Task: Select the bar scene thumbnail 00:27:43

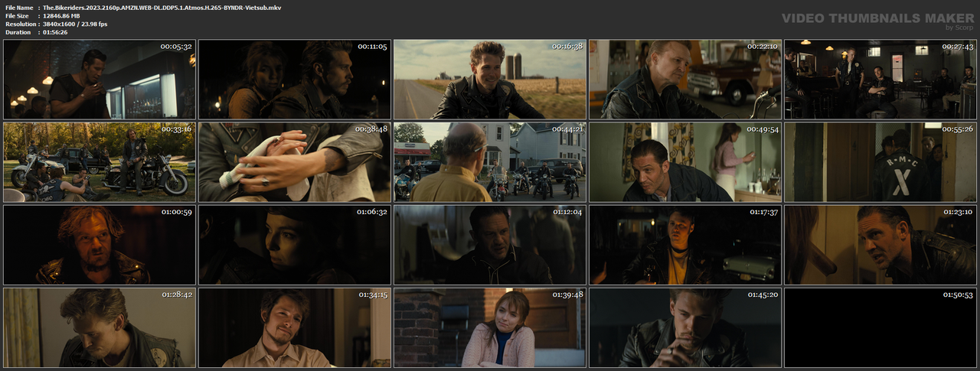Action: coord(880,80)
